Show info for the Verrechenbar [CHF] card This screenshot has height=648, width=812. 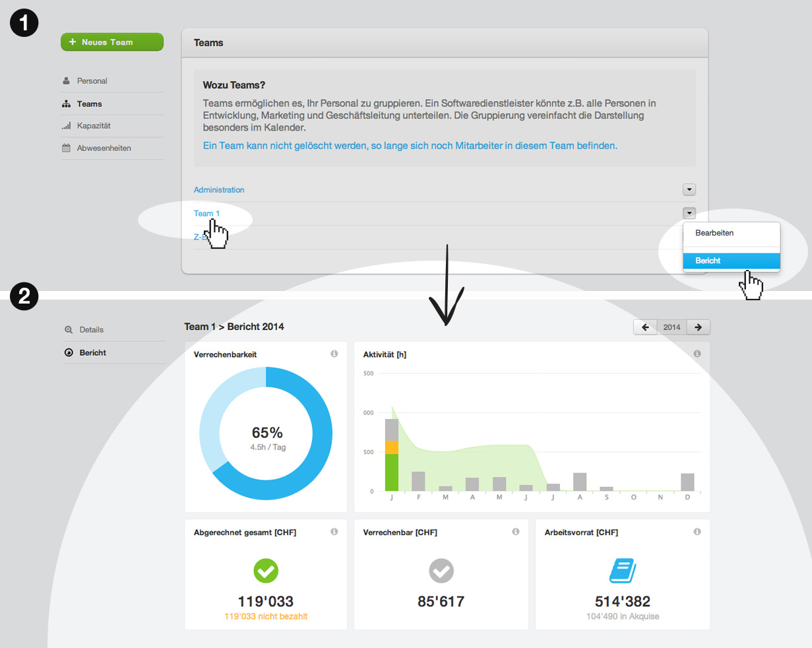pyautogui.click(x=516, y=532)
